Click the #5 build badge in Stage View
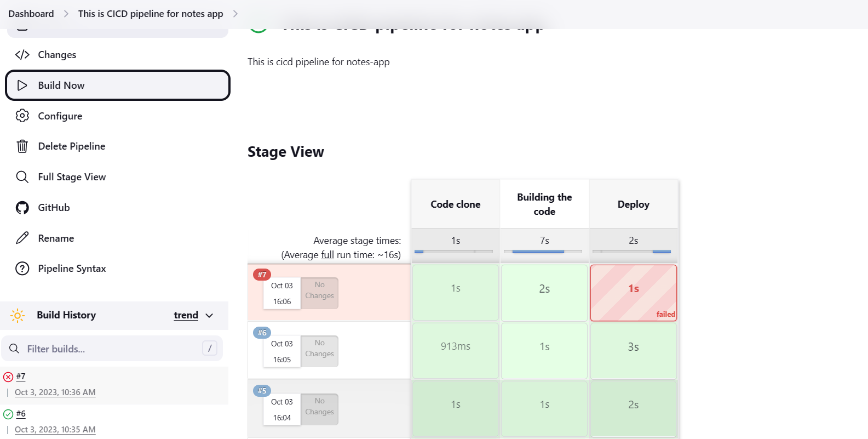This screenshot has width=868, height=439. (262, 391)
